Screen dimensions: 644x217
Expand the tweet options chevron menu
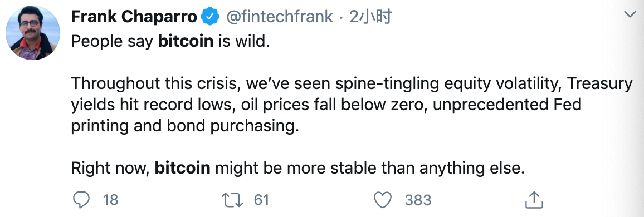click(630, 15)
